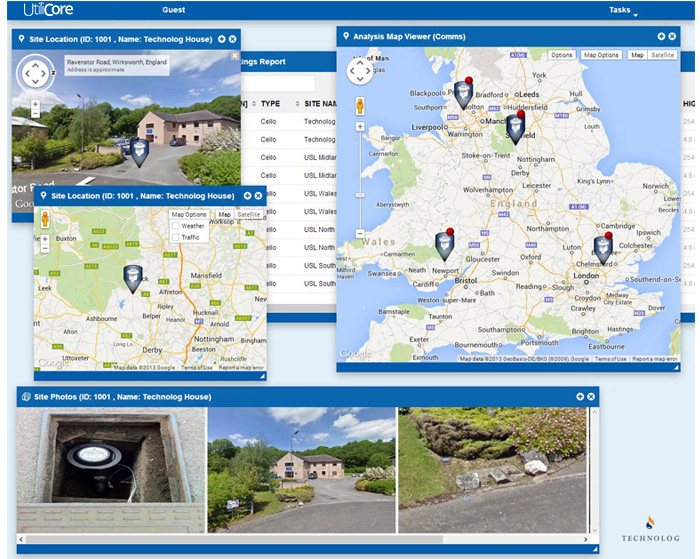Sort the report by SITE NAME column
The image size is (700, 559).
(320, 104)
